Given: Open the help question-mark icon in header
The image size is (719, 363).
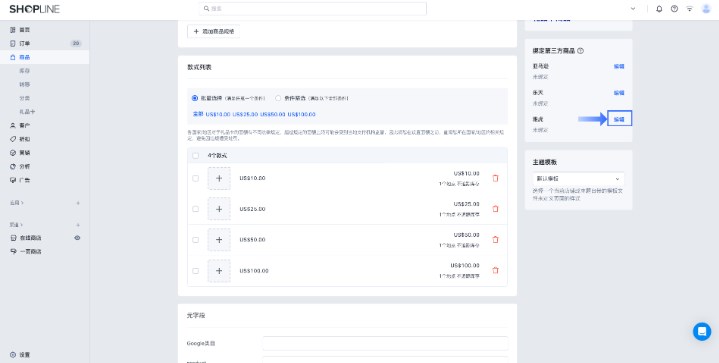Looking at the screenshot, I should (x=674, y=9).
